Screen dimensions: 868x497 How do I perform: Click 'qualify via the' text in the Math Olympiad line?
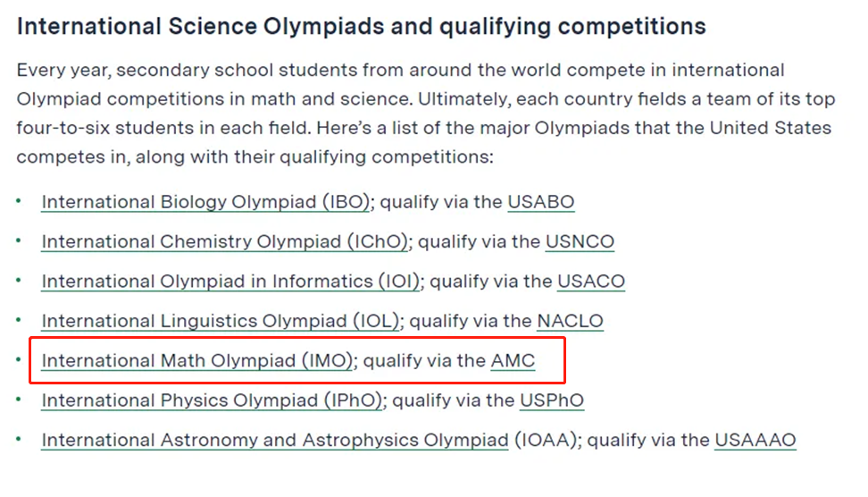point(424,361)
